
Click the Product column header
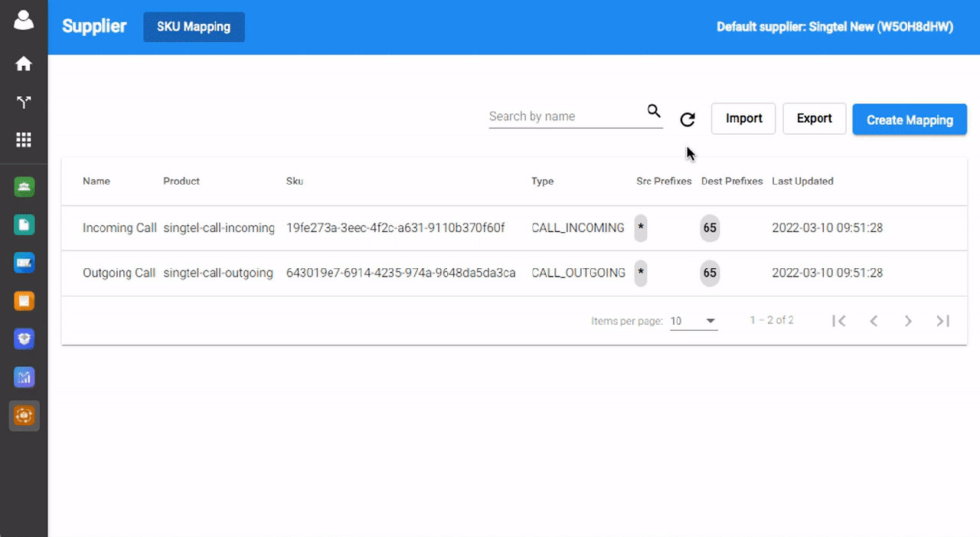coord(181,182)
